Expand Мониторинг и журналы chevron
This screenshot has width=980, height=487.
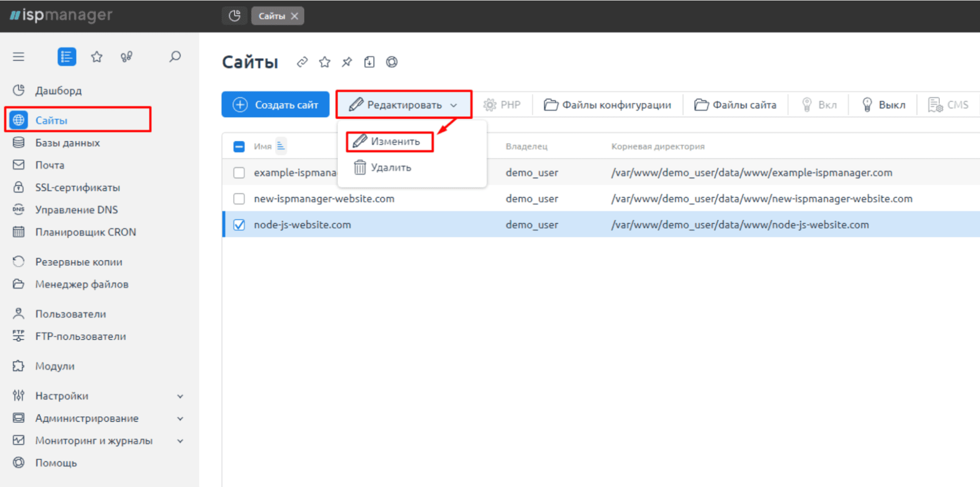point(180,441)
